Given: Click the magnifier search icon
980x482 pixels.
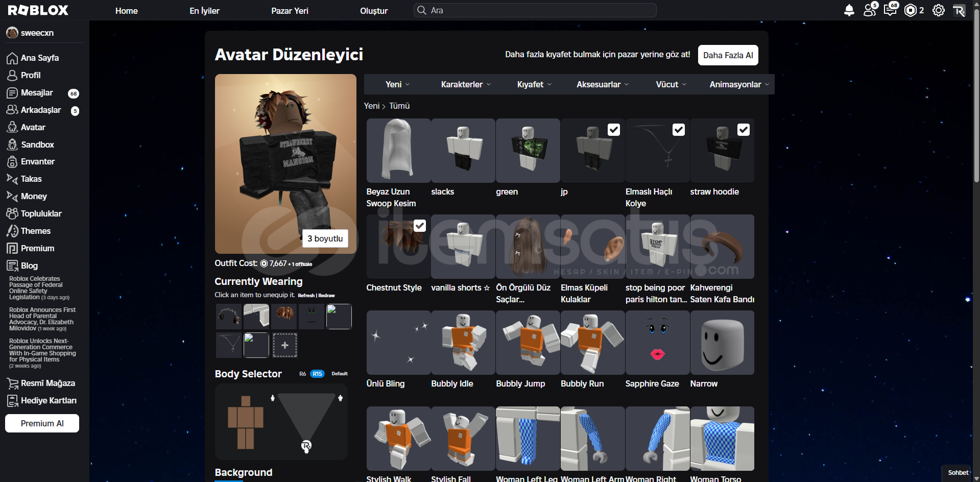Looking at the screenshot, I should [421, 10].
